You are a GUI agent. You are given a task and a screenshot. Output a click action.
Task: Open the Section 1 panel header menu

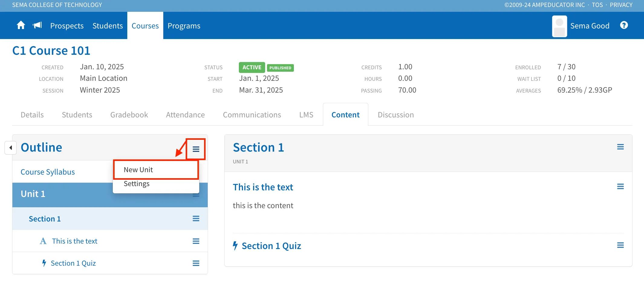(x=620, y=147)
